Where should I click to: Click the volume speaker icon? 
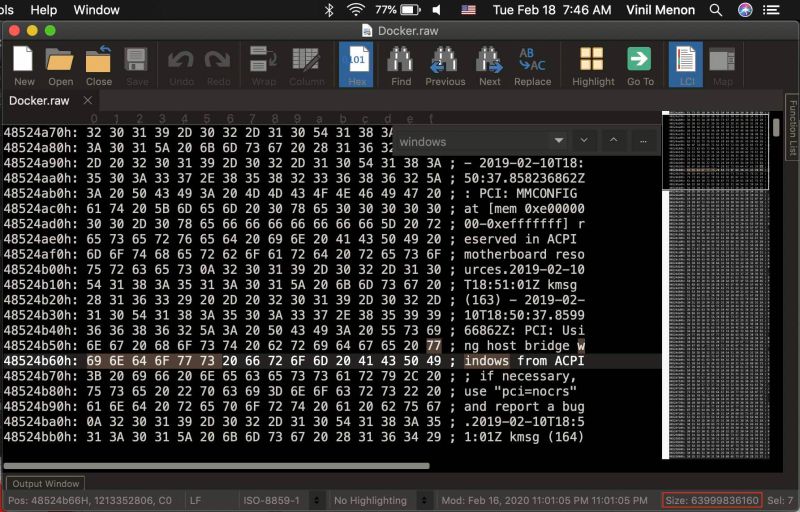pos(437,10)
